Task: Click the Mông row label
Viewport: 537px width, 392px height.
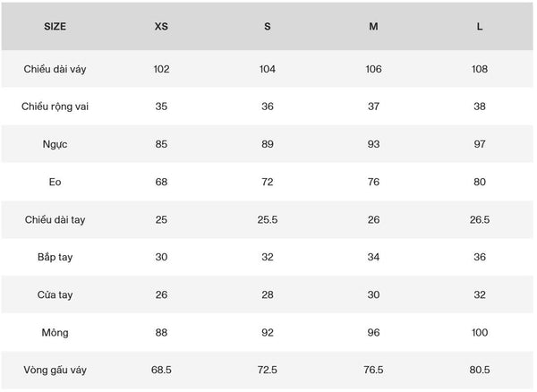Action: pyautogui.click(x=55, y=332)
